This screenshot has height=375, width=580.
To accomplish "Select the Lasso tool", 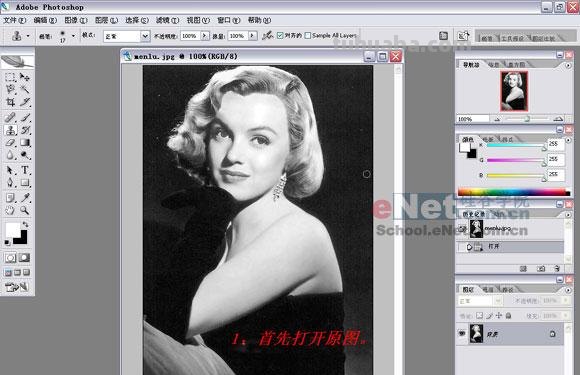I will coord(10,89).
